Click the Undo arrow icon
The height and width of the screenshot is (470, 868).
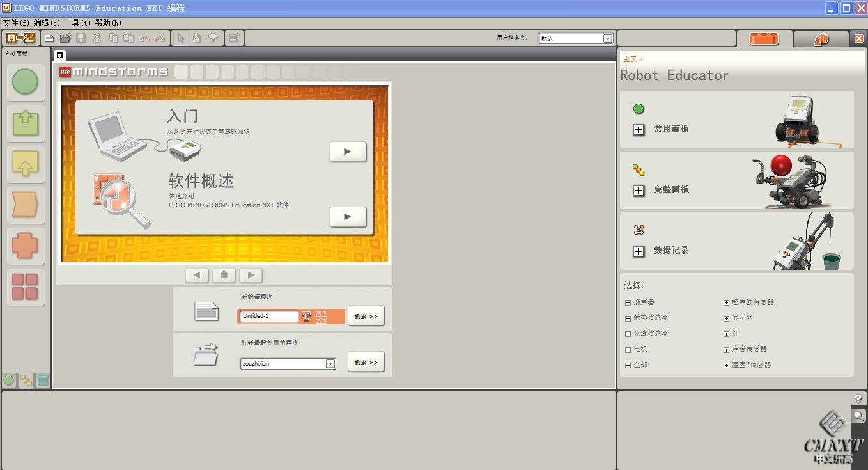click(x=144, y=38)
